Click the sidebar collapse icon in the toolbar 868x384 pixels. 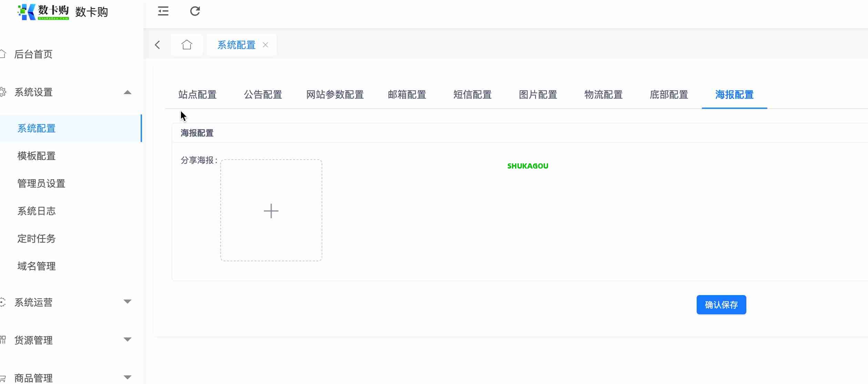pyautogui.click(x=162, y=11)
